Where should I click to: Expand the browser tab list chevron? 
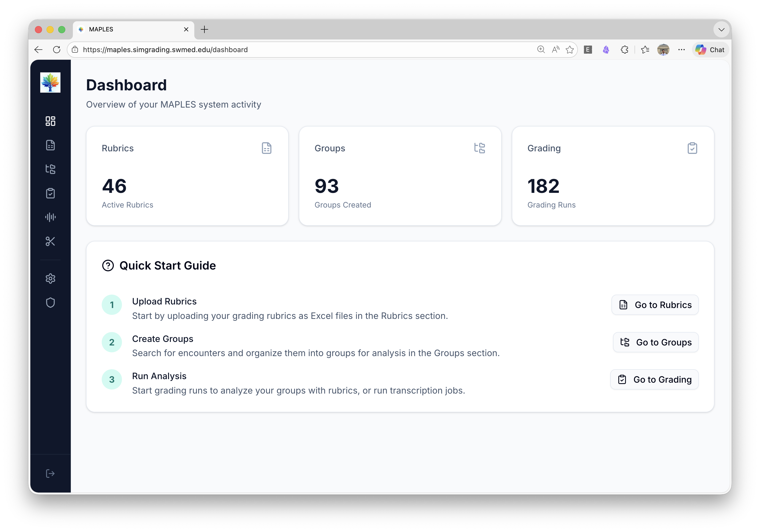click(x=721, y=29)
